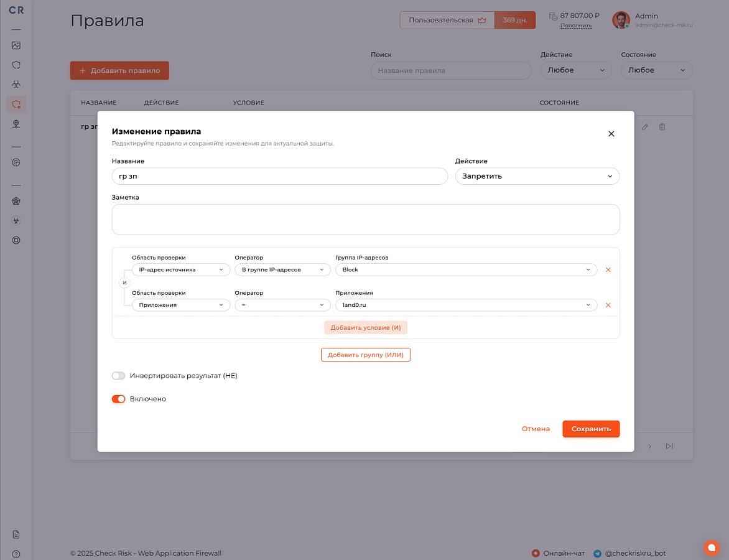Click the Добавить правило button
The image size is (729, 560).
click(x=119, y=70)
